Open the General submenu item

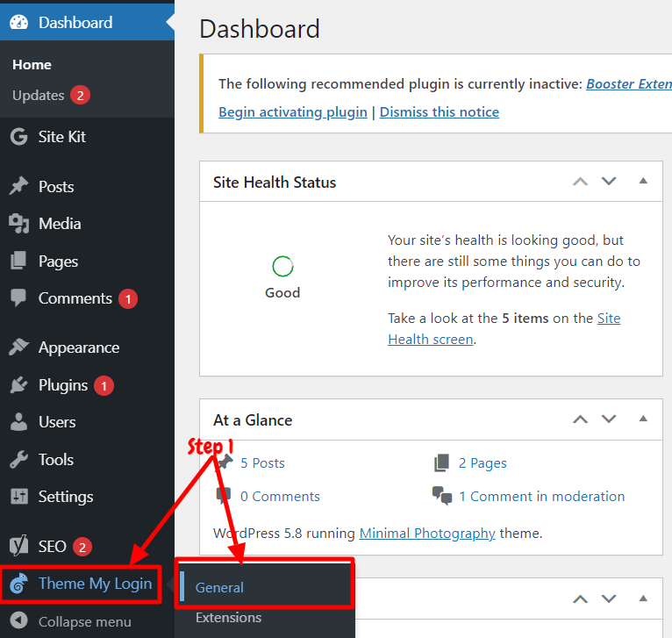[x=219, y=587]
